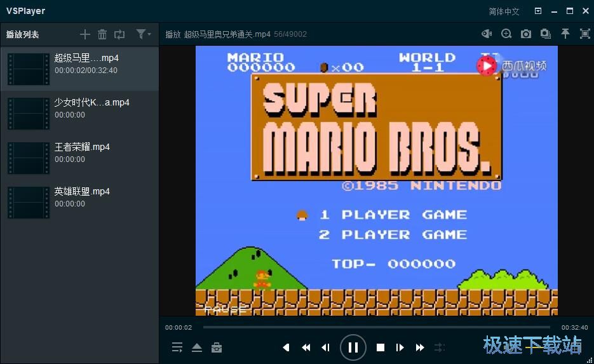Click the playback progress bar
Viewport: 594px width, 364px height.
pyautogui.click(x=377, y=327)
